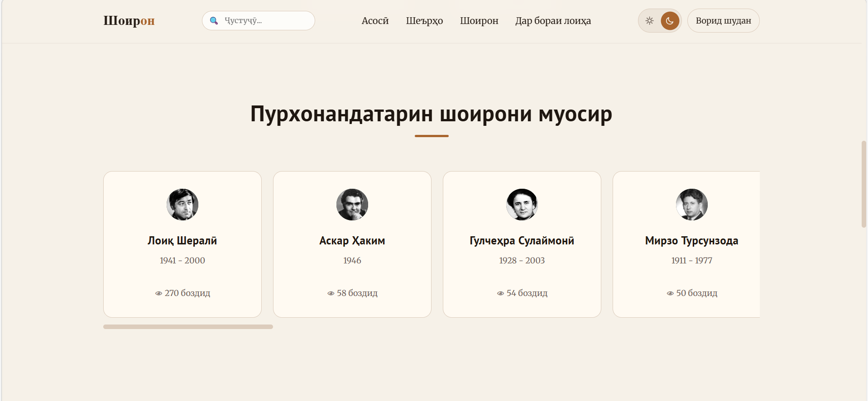Open the Асосӣ menu item

tap(375, 21)
